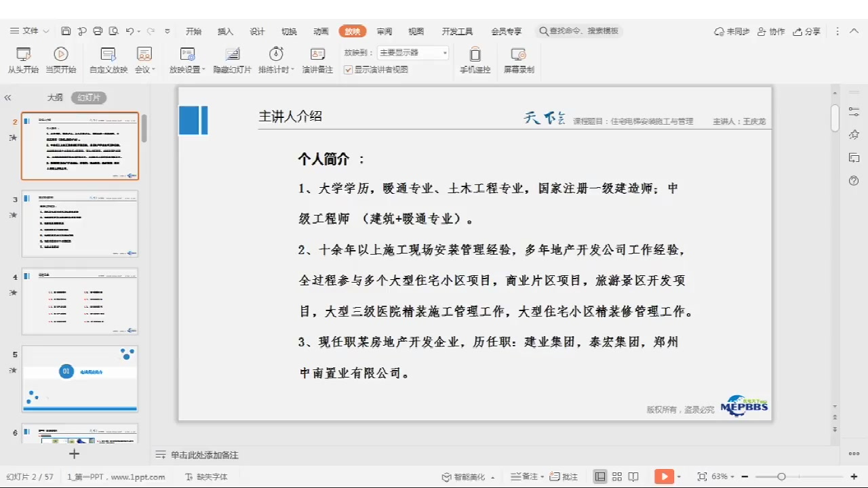868x488 pixels.
Task: Click the 手机遥控 phone remote icon
Action: coord(475,55)
